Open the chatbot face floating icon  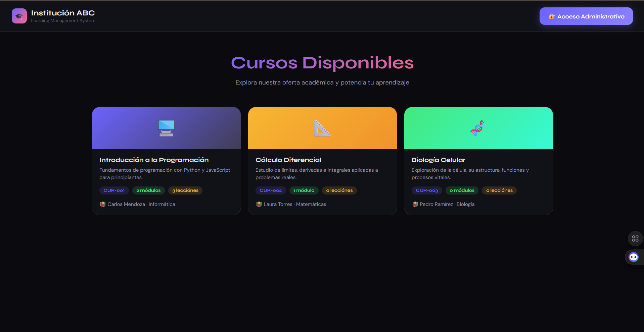click(634, 257)
